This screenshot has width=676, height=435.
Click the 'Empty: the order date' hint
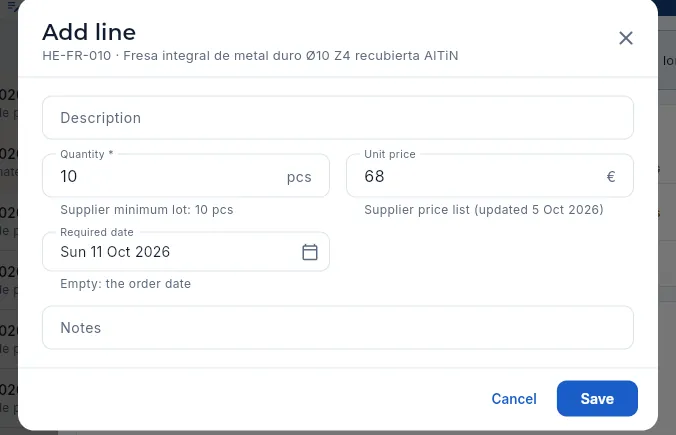coord(125,284)
